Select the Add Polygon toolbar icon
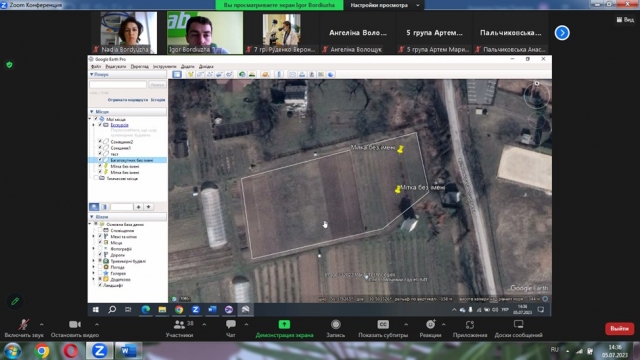This screenshot has height=360, width=640. (x=200, y=74)
